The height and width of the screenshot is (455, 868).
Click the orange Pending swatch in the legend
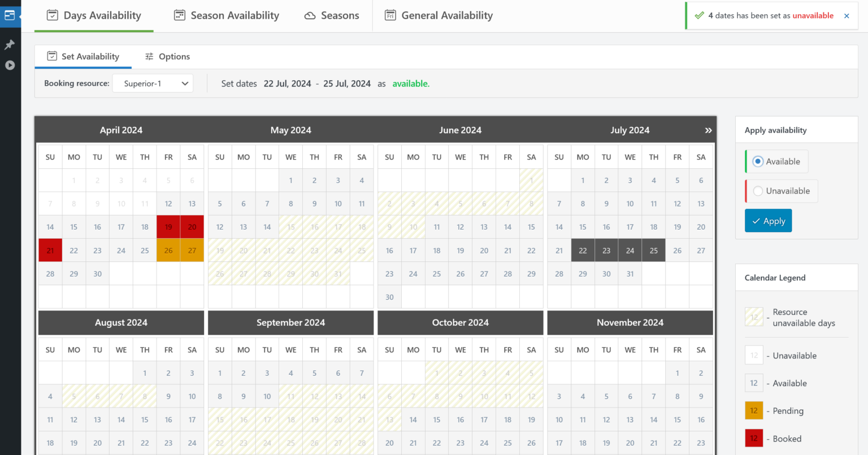754,410
